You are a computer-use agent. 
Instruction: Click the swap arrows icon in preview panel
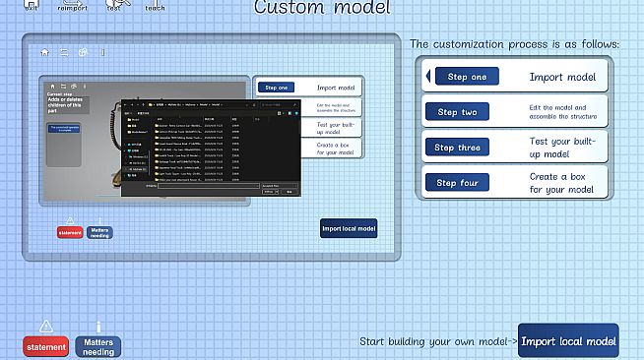click(x=64, y=52)
